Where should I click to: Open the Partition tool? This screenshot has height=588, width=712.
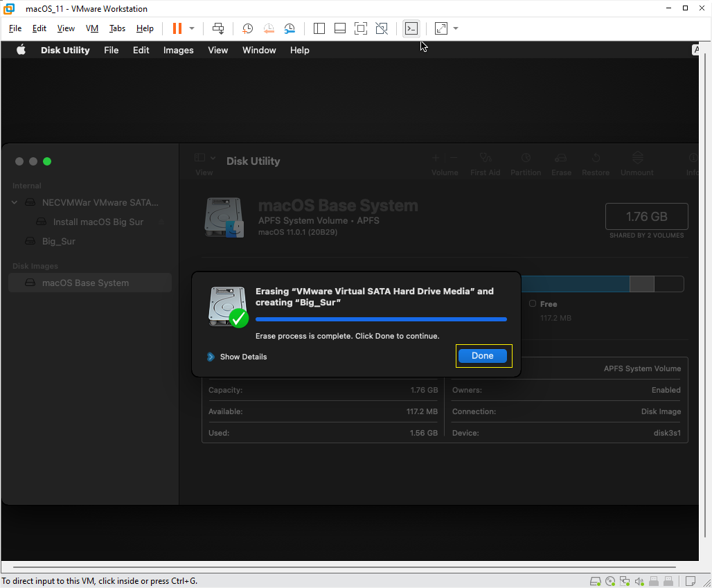(526, 158)
